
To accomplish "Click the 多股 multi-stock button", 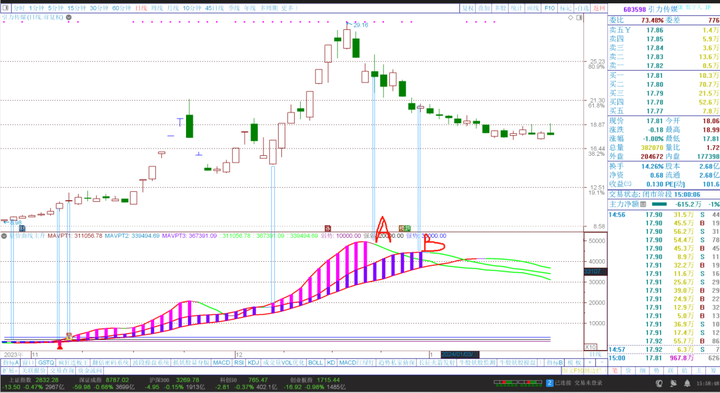I will (500, 8).
